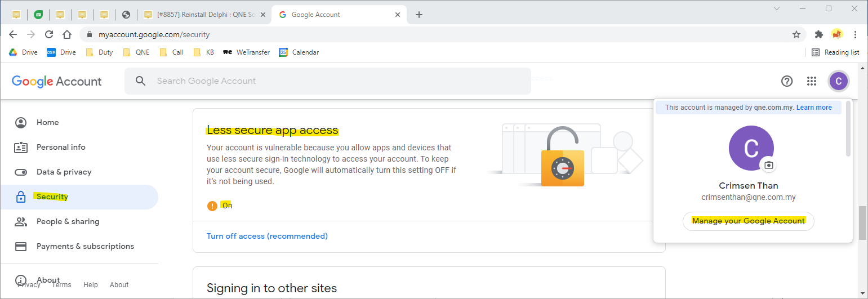Open the Help question mark icon
This screenshot has width=868, height=299.
click(x=787, y=81)
